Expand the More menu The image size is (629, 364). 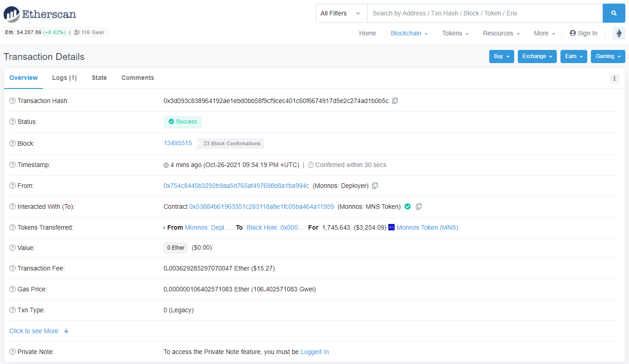(545, 33)
